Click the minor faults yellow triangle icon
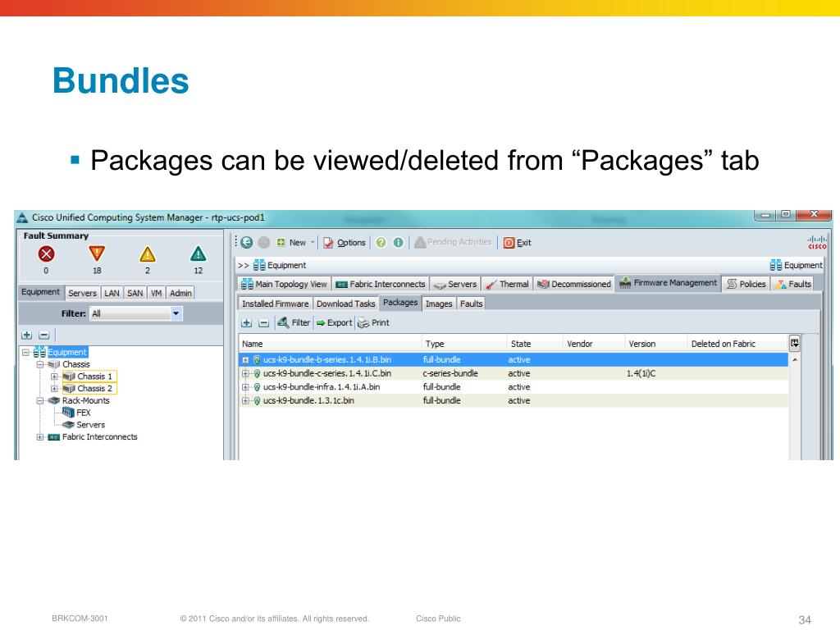 [x=148, y=254]
